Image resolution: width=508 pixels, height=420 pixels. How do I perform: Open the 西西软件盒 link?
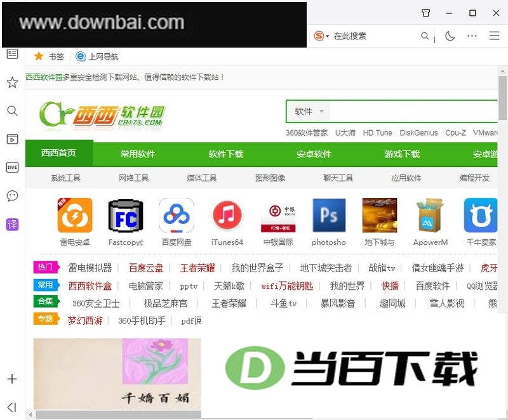[x=90, y=285]
